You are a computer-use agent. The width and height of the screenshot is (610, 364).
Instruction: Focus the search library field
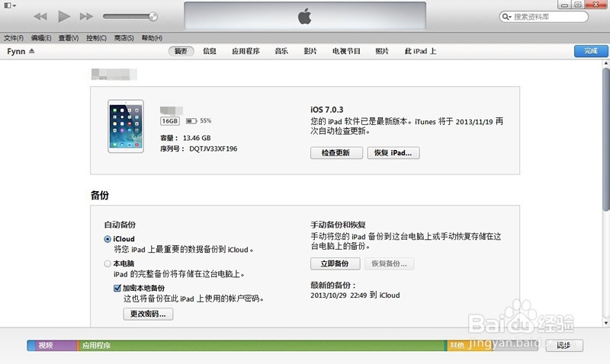pos(544,17)
